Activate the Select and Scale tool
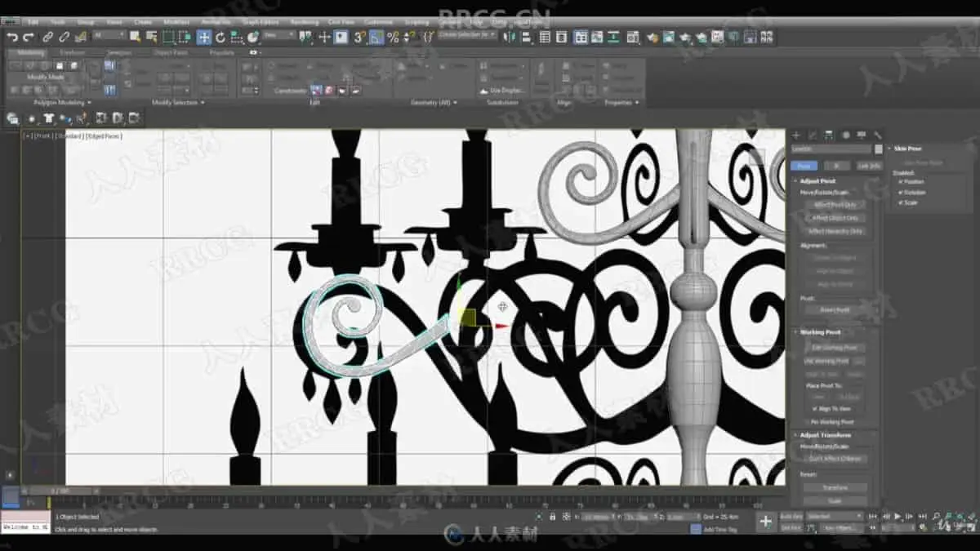980x551 pixels. coord(236,37)
